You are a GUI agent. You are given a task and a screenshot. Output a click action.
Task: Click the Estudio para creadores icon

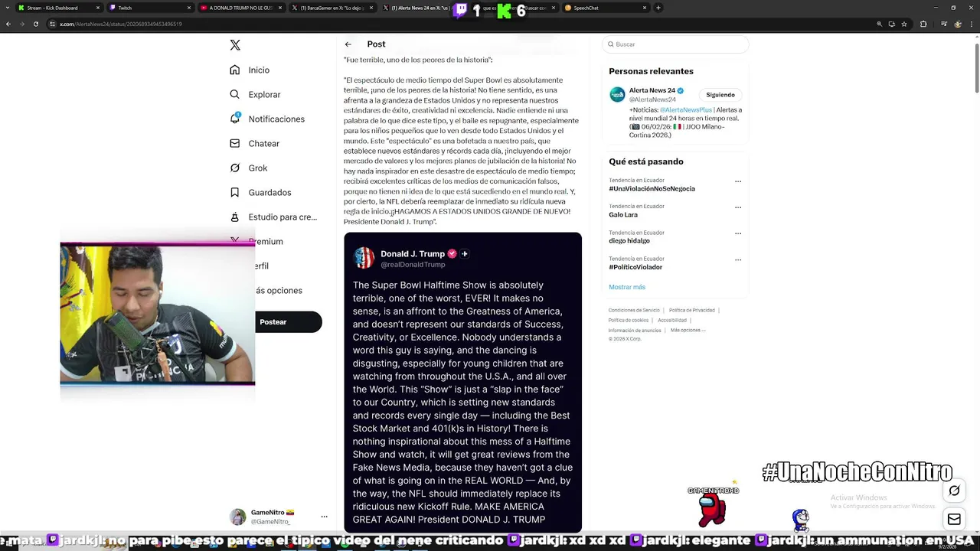click(x=235, y=217)
